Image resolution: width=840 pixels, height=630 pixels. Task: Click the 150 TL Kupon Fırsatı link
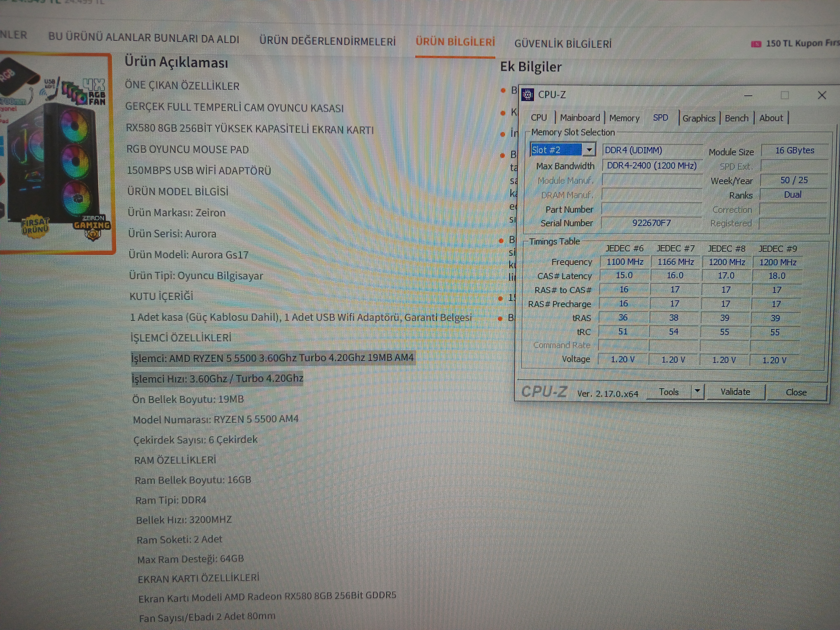(802, 43)
